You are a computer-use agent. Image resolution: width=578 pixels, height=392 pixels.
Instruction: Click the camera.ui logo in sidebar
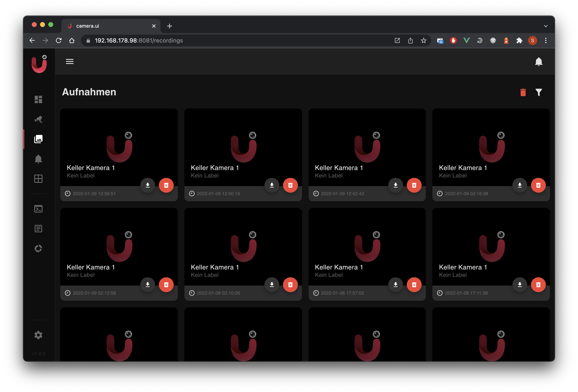[39, 64]
